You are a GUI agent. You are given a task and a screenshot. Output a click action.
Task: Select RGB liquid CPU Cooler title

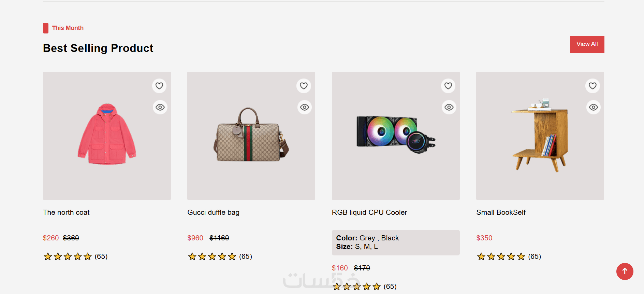[369, 212]
